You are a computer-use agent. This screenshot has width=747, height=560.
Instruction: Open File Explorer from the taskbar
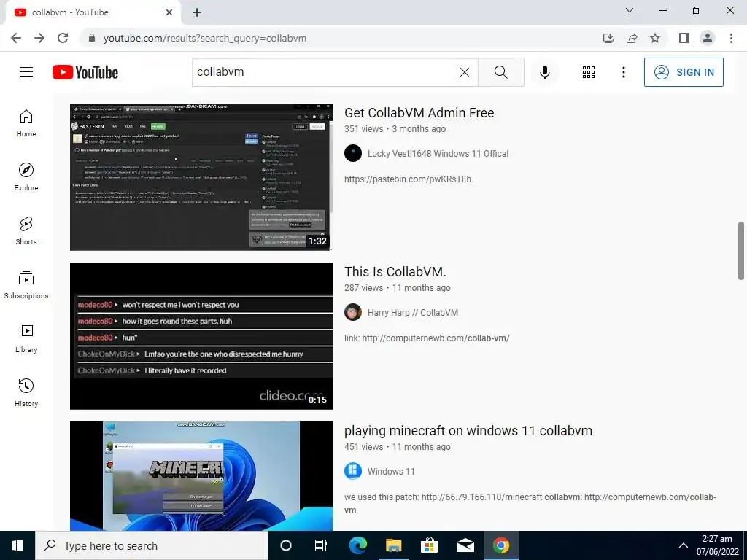393,545
